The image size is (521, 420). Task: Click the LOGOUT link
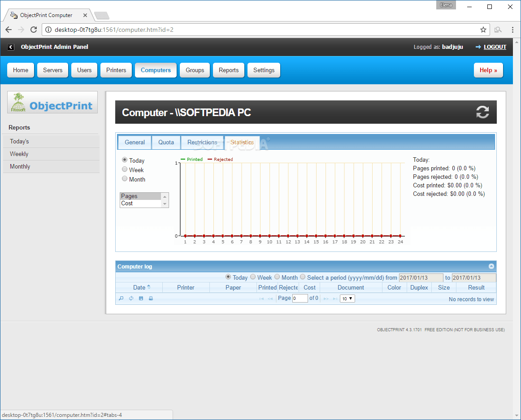pos(495,47)
